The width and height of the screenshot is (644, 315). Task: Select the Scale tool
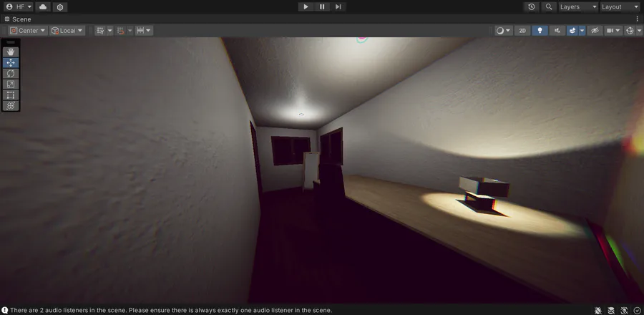click(x=11, y=84)
